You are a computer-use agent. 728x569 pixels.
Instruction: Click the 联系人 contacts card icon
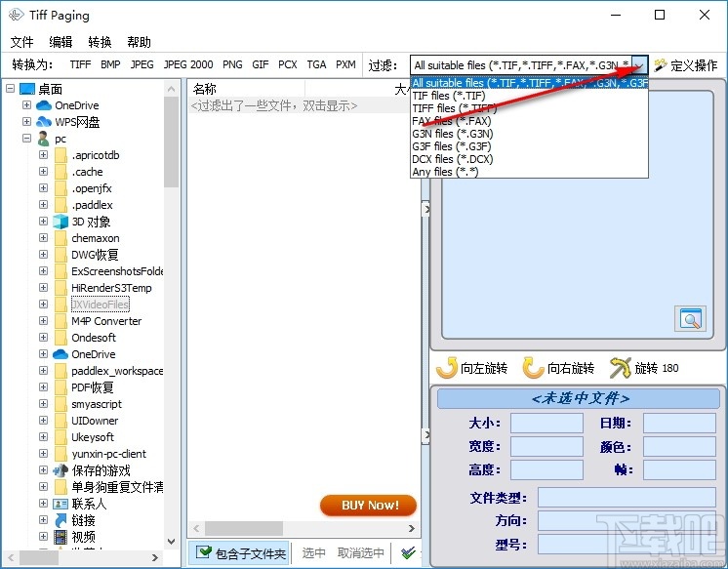click(61, 504)
